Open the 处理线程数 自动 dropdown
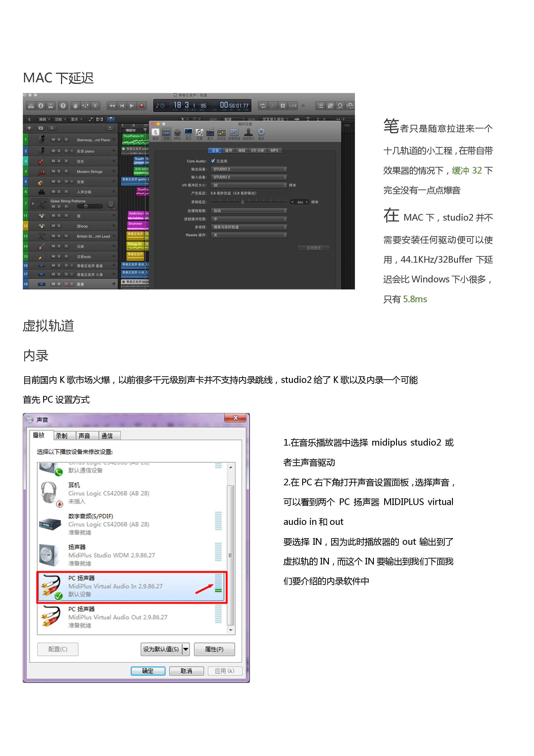The image size is (534, 756). pos(249,211)
